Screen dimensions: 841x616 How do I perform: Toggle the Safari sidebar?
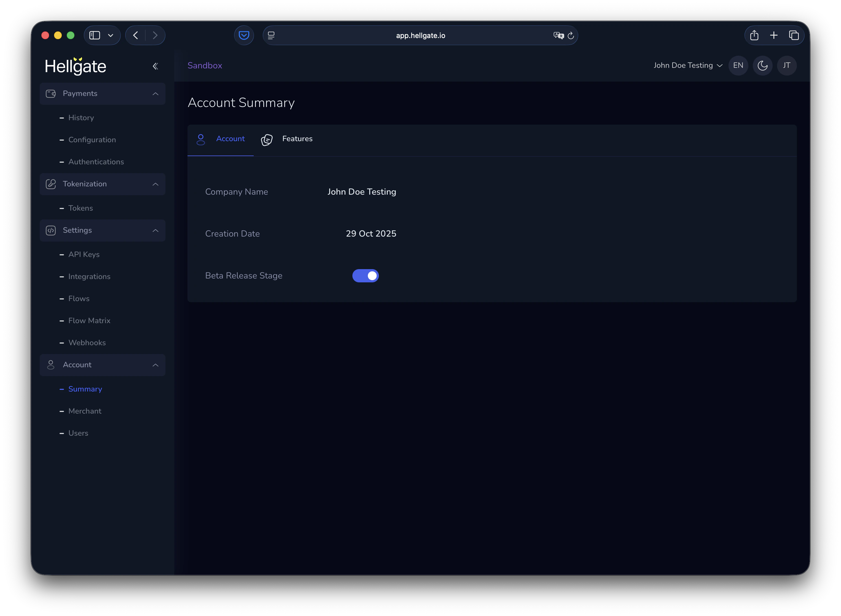pos(95,35)
